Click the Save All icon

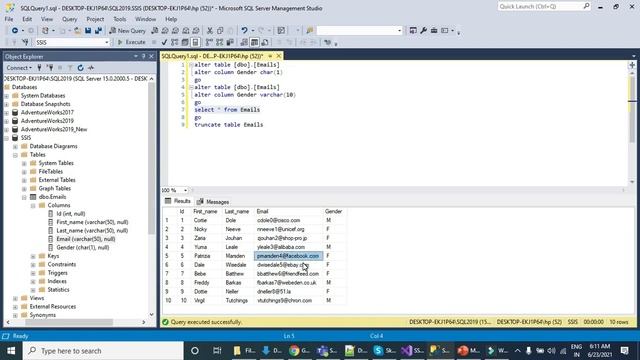coord(98,31)
